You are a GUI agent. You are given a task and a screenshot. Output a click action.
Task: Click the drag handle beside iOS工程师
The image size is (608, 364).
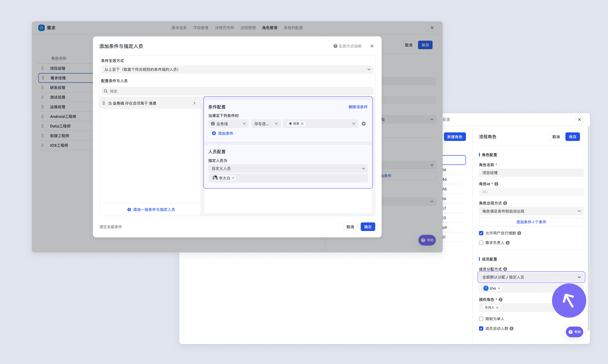point(43,145)
